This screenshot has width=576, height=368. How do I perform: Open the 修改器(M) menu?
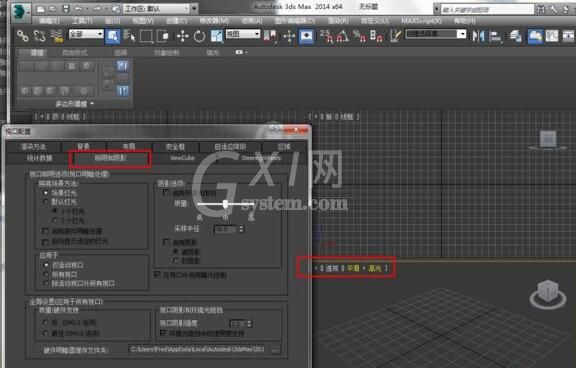pos(214,21)
